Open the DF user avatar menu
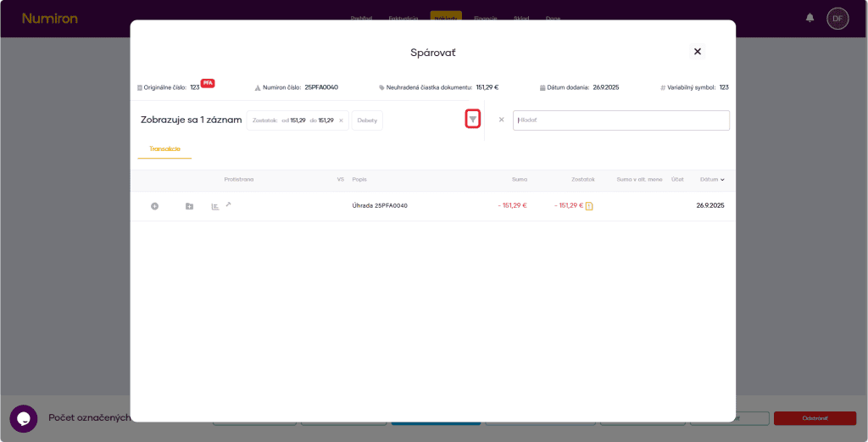 837,18
